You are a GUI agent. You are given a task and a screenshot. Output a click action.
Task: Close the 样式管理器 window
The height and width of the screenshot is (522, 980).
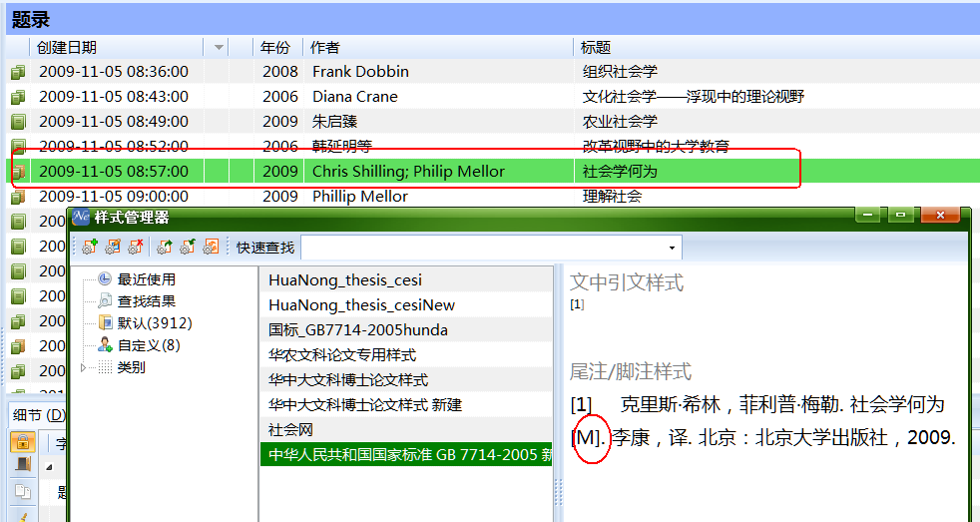click(940, 215)
